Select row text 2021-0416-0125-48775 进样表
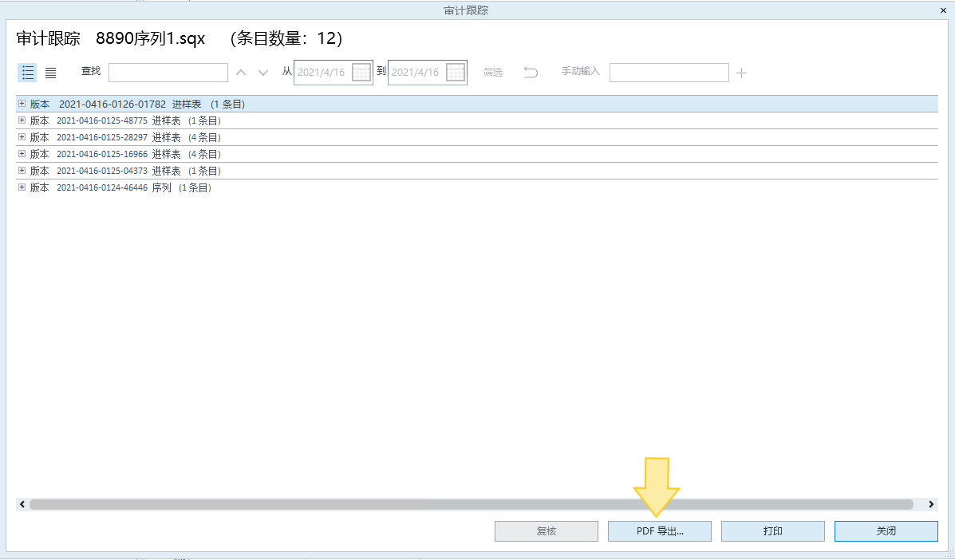Screen dimensions: 955x560 pyautogui.click(x=119, y=120)
